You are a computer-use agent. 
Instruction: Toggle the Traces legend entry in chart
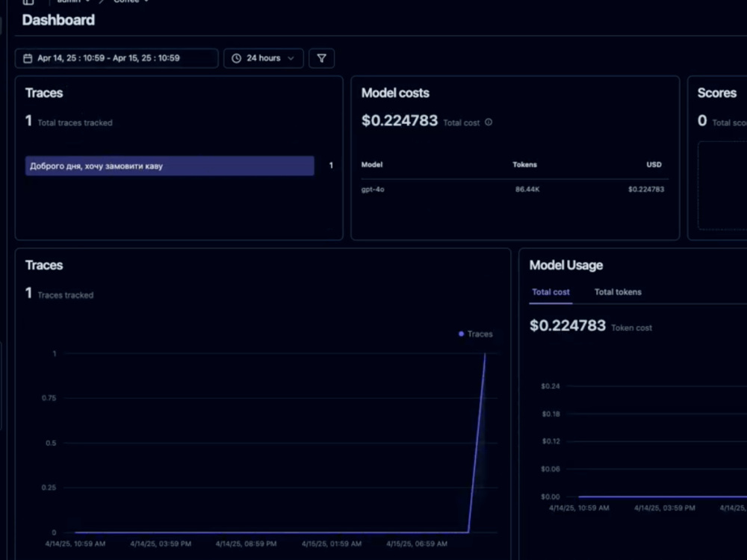475,334
